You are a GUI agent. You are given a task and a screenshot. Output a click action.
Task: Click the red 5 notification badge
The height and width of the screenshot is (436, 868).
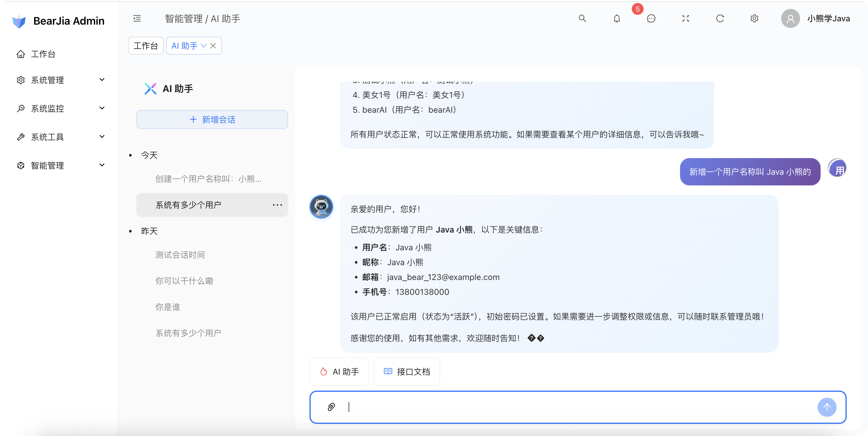(x=638, y=9)
